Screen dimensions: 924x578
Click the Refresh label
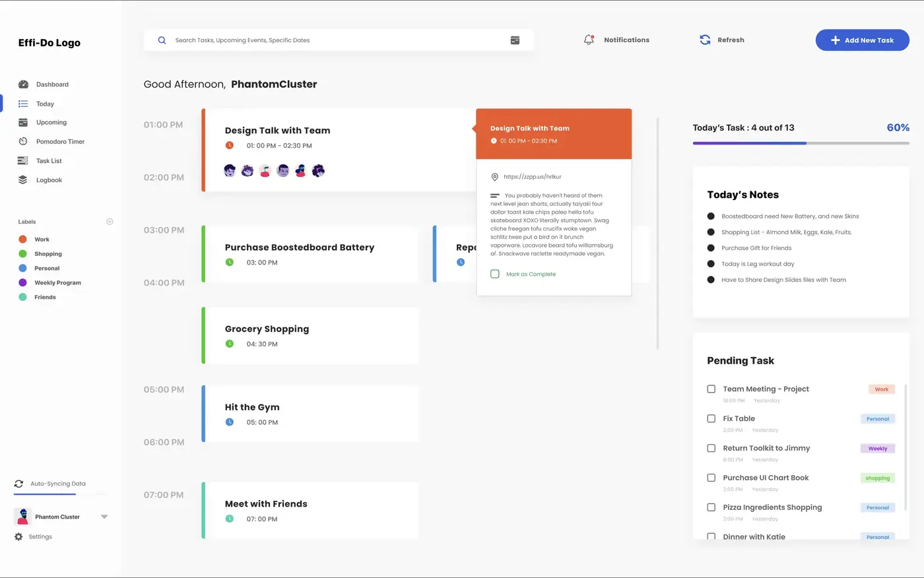[731, 40]
